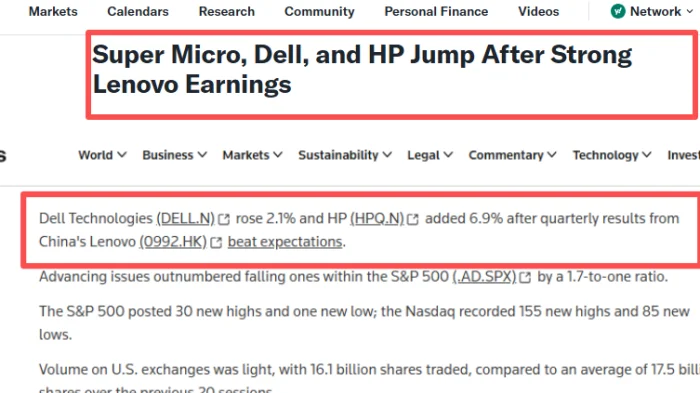The image size is (700, 393).
Task: Expand the Network dropdown
Action: coord(690,12)
